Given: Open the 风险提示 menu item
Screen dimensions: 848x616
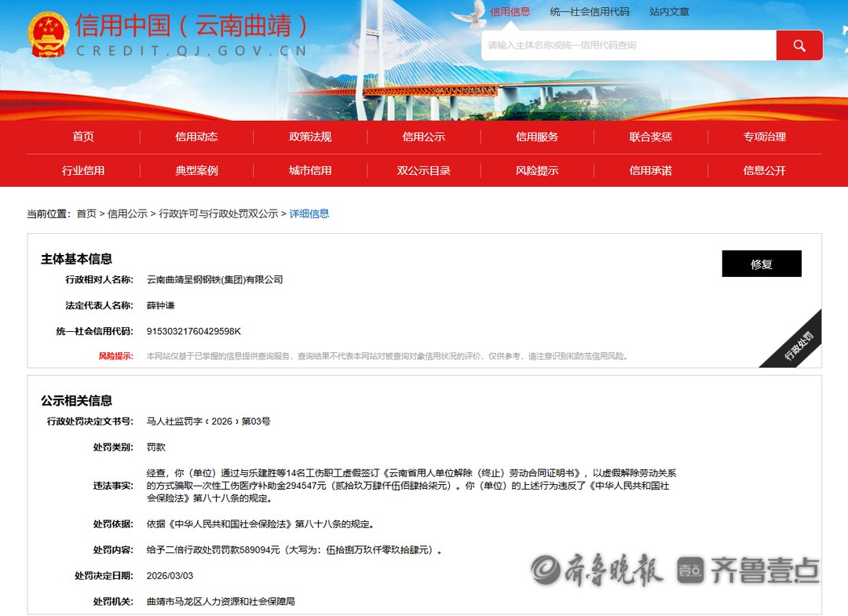Looking at the screenshot, I should [536, 170].
